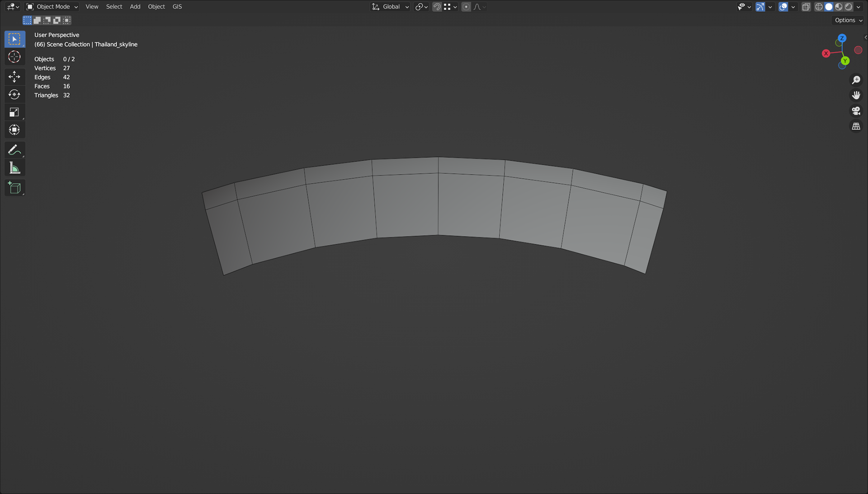The width and height of the screenshot is (868, 494).
Task: Select the Measure tool
Action: click(14, 168)
